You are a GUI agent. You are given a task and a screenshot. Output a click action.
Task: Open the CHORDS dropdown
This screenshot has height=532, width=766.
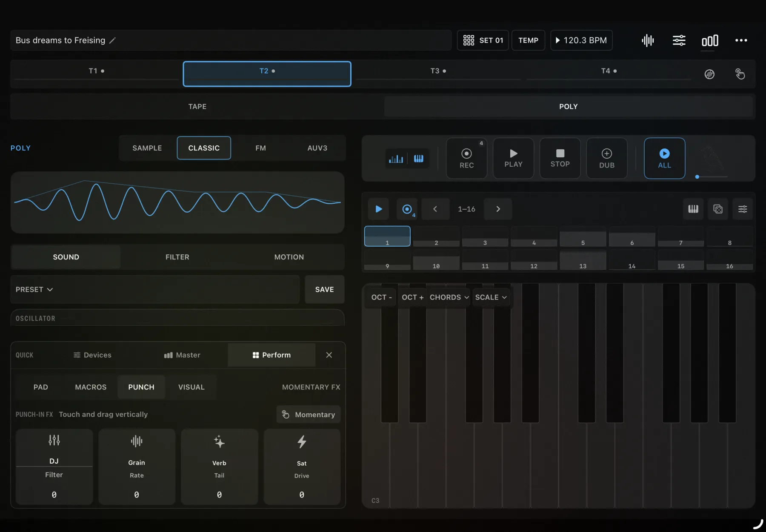(x=449, y=297)
